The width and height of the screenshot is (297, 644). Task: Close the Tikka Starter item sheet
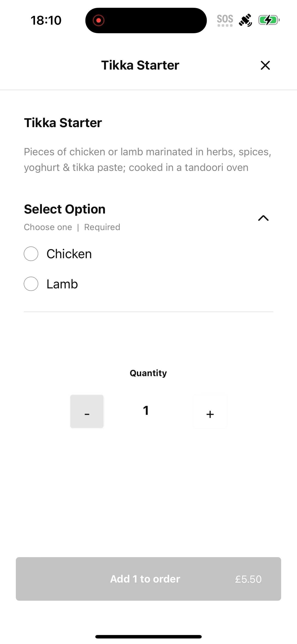pos(265,65)
